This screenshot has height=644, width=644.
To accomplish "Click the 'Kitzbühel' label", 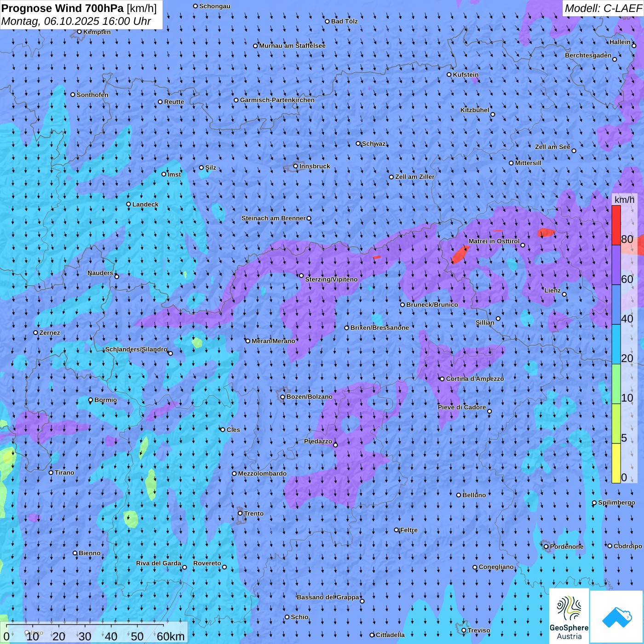I will [475, 110].
